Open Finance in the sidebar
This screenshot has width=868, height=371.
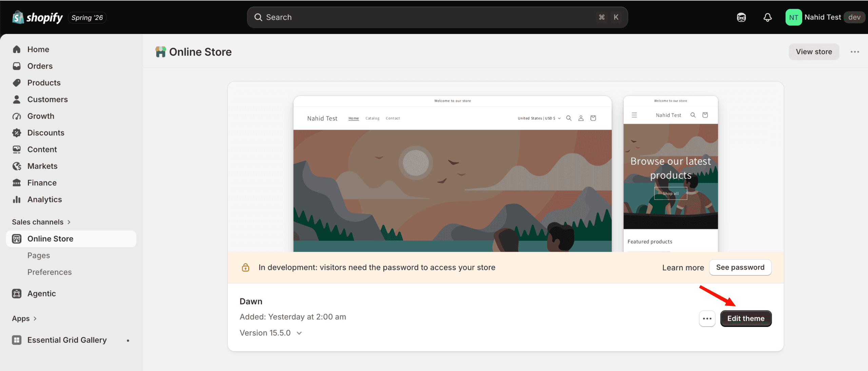point(71,183)
